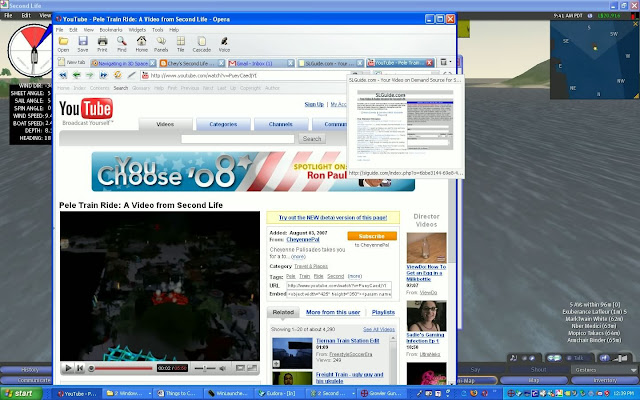
Task: Click the video URL text field
Action: 339,285
